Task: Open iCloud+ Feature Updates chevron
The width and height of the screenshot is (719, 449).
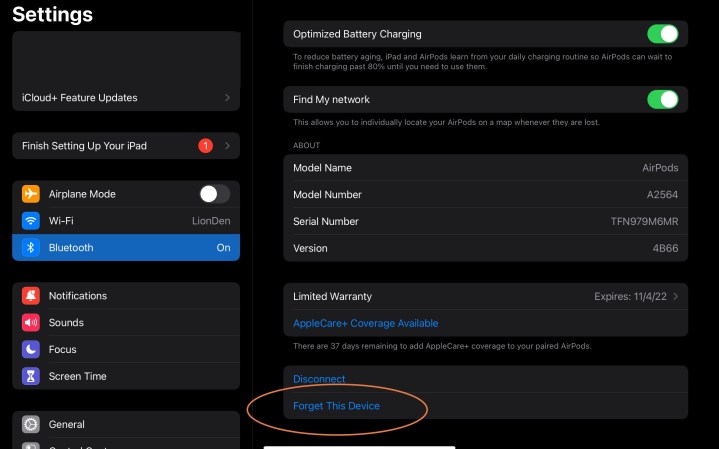Action: pyautogui.click(x=227, y=98)
